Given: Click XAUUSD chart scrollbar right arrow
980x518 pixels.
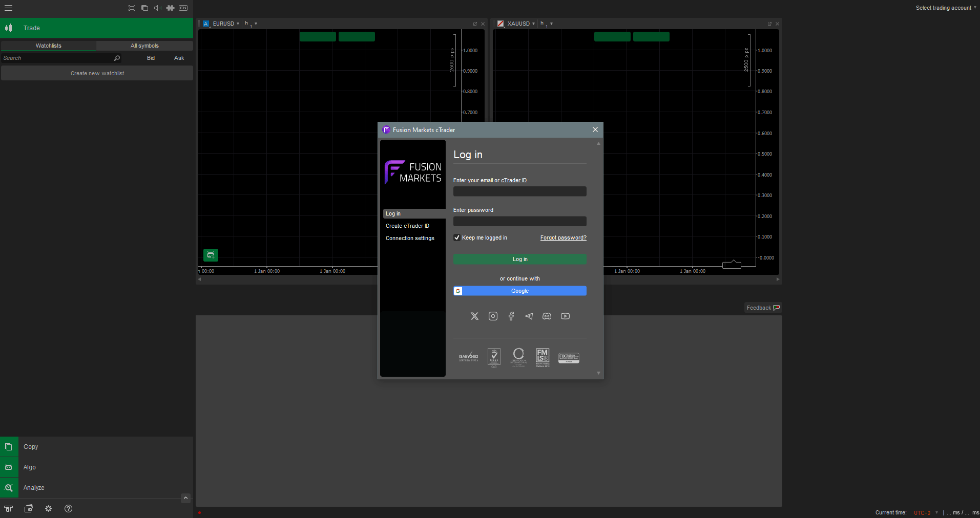Looking at the screenshot, I should (778, 279).
